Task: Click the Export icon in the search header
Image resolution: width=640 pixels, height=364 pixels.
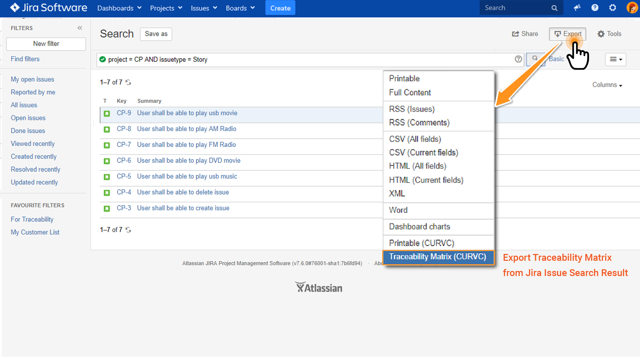Action: tap(558, 34)
